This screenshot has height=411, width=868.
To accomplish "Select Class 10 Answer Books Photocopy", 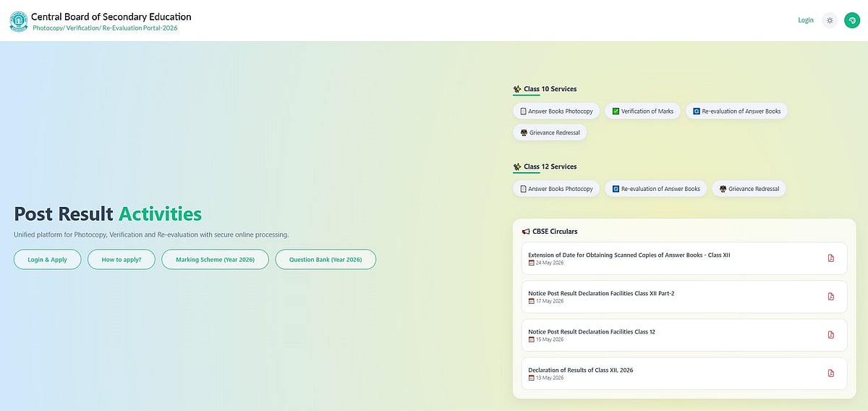I will click(x=556, y=111).
